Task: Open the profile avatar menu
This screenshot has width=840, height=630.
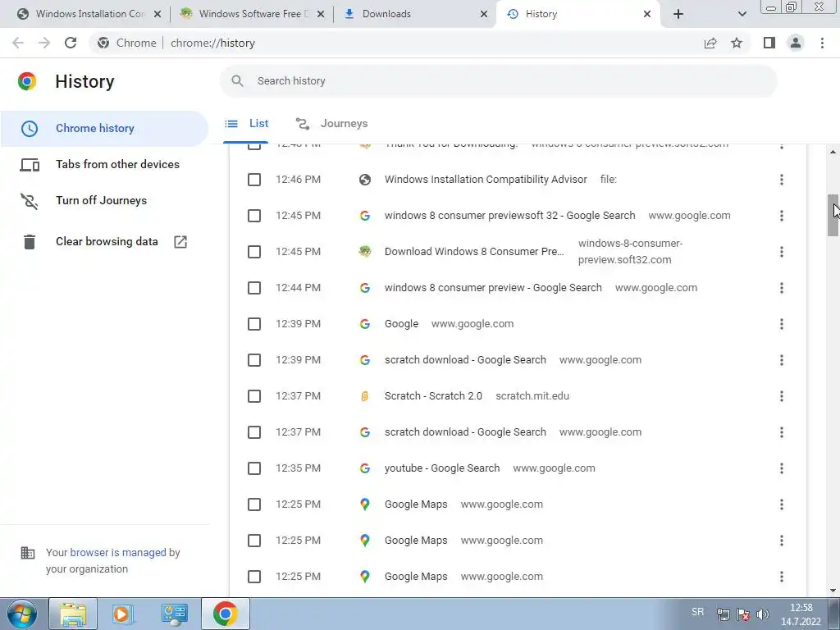Action: (796, 43)
